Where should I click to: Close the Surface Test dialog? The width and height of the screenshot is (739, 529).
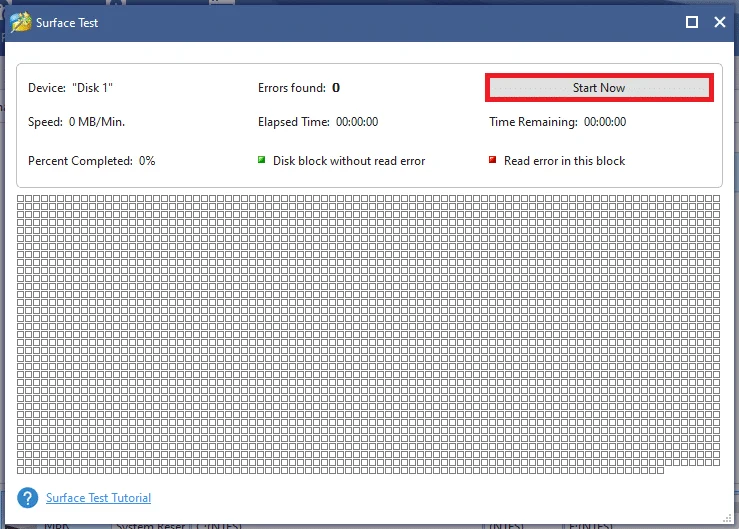(720, 22)
